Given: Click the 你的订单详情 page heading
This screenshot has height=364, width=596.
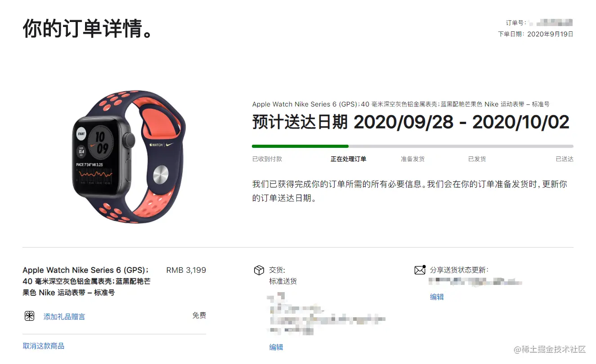Looking at the screenshot, I should click(89, 29).
